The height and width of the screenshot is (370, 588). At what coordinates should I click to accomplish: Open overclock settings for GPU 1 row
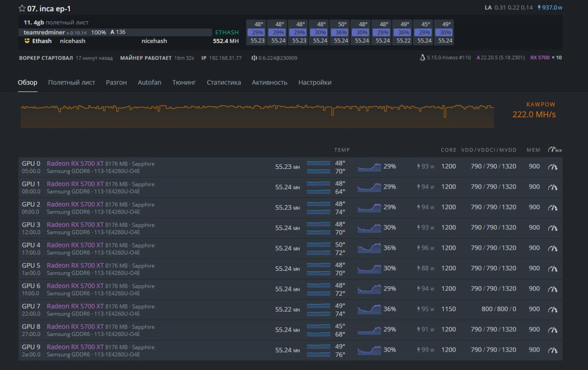552,187
